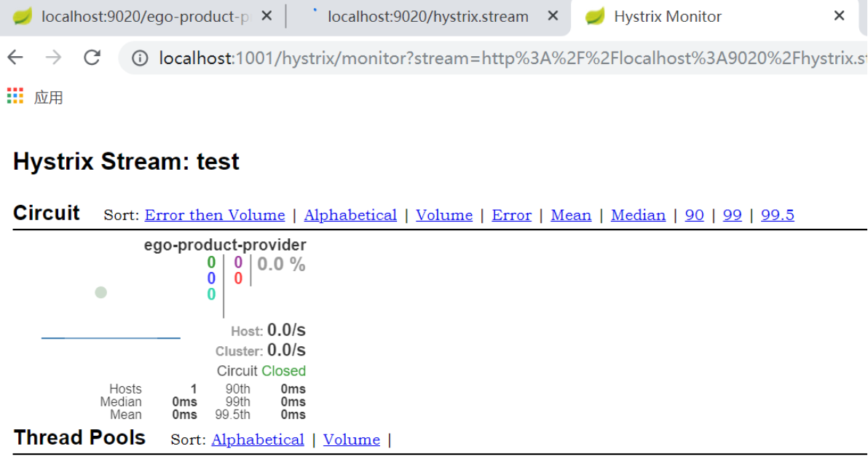This screenshot has width=868, height=465.
Task: Click the Hosts count 1 value
Action: pos(194,389)
